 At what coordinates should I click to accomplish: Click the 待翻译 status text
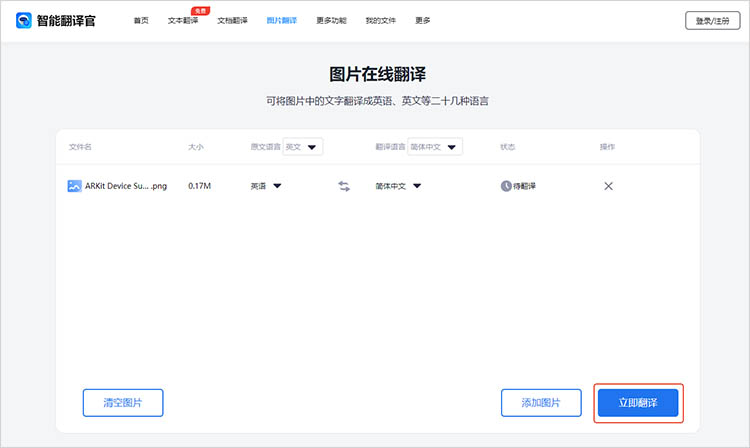[x=525, y=186]
